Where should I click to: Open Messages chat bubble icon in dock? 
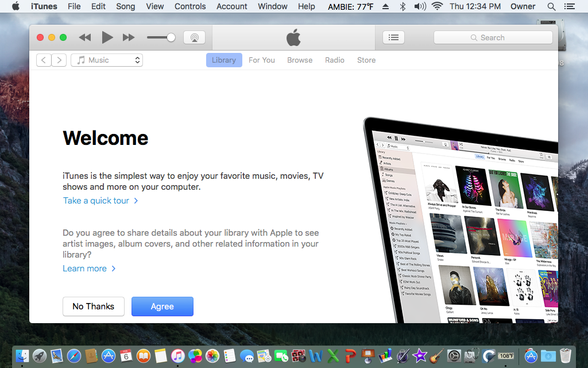tap(247, 355)
